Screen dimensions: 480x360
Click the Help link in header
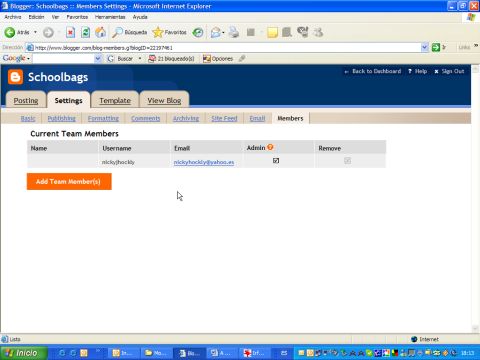(x=421, y=71)
